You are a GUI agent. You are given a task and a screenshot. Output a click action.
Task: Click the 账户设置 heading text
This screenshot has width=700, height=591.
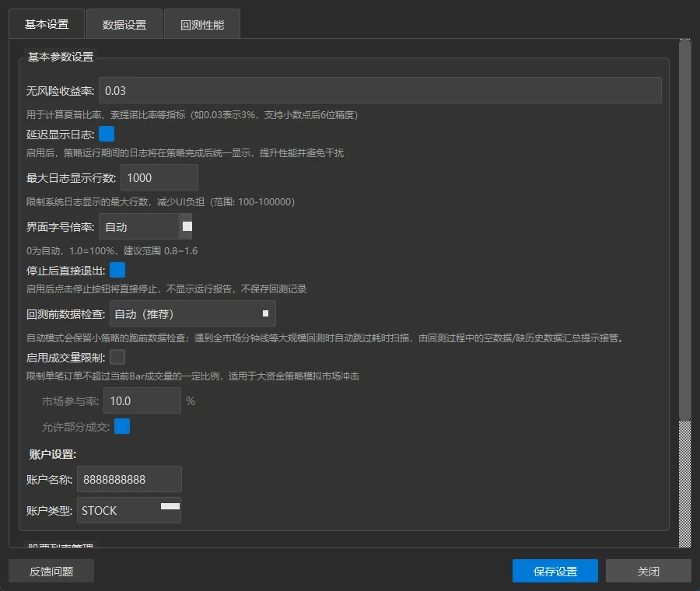click(53, 454)
